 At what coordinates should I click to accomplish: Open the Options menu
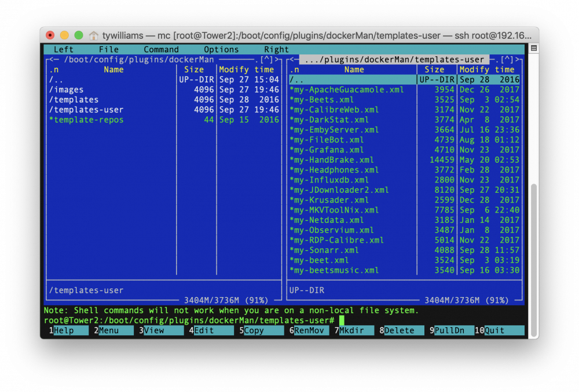pyautogui.click(x=221, y=49)
